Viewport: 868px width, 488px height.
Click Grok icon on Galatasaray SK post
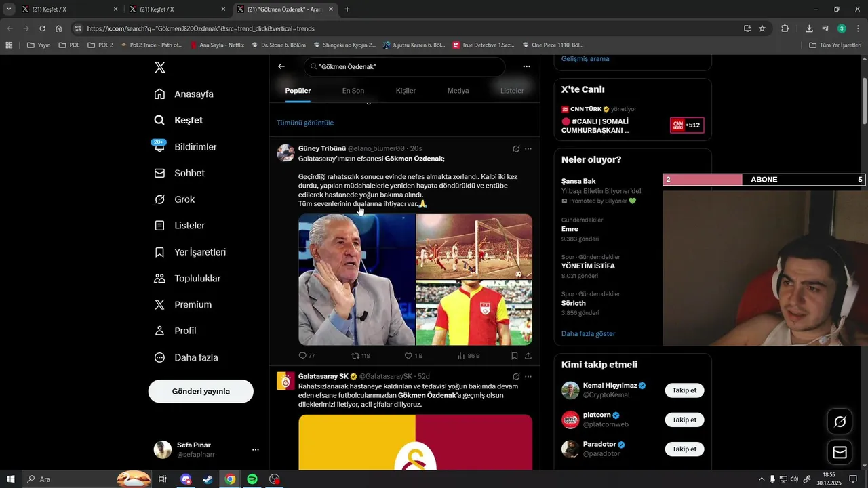click(516, 377)
